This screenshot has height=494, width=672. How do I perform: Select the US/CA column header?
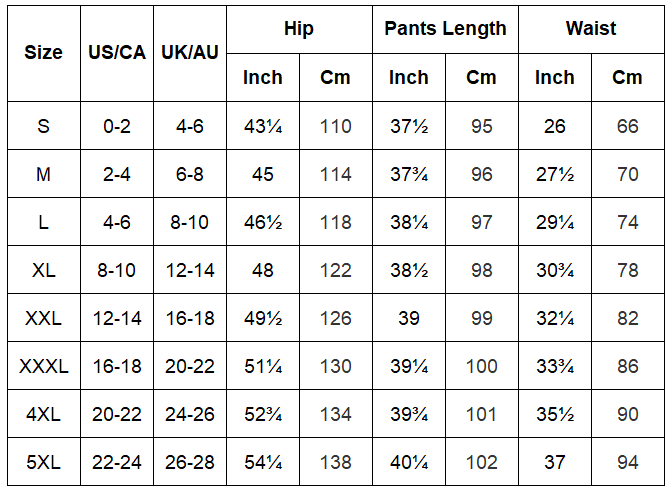click(117, 53)
